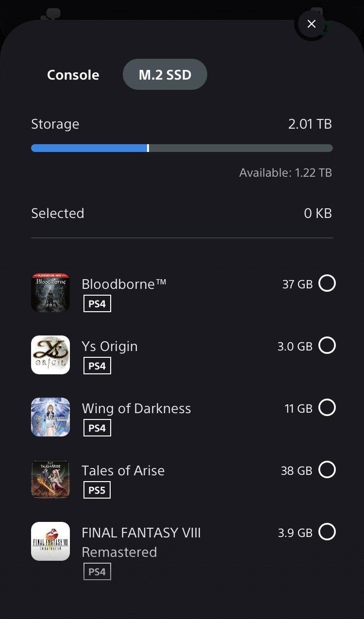Tap the 11 GB size label
This screenshot has height=619, width=364.
298,408
